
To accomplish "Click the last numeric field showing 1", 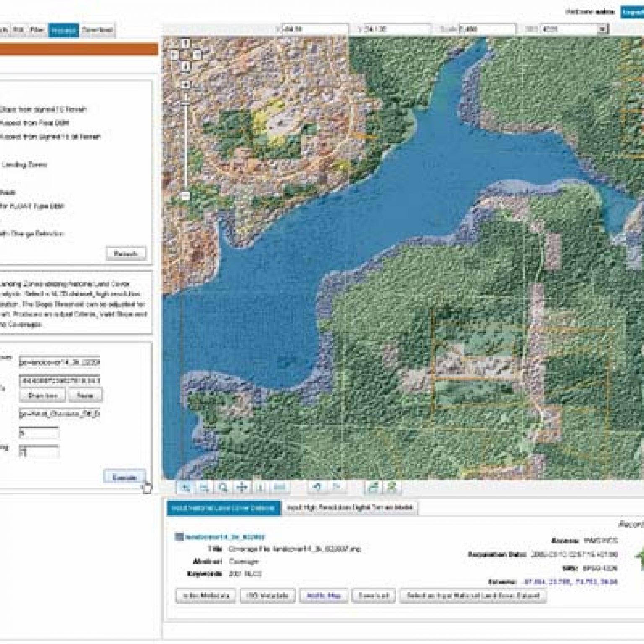I will click(39, 451).
